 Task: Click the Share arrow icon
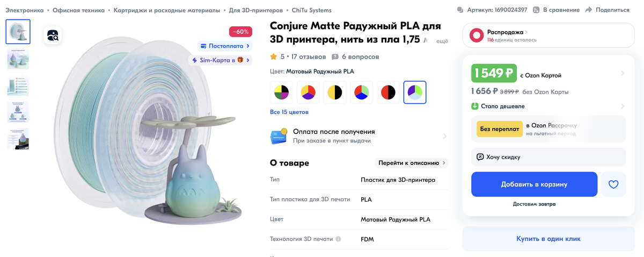click(x=589, y=10)
